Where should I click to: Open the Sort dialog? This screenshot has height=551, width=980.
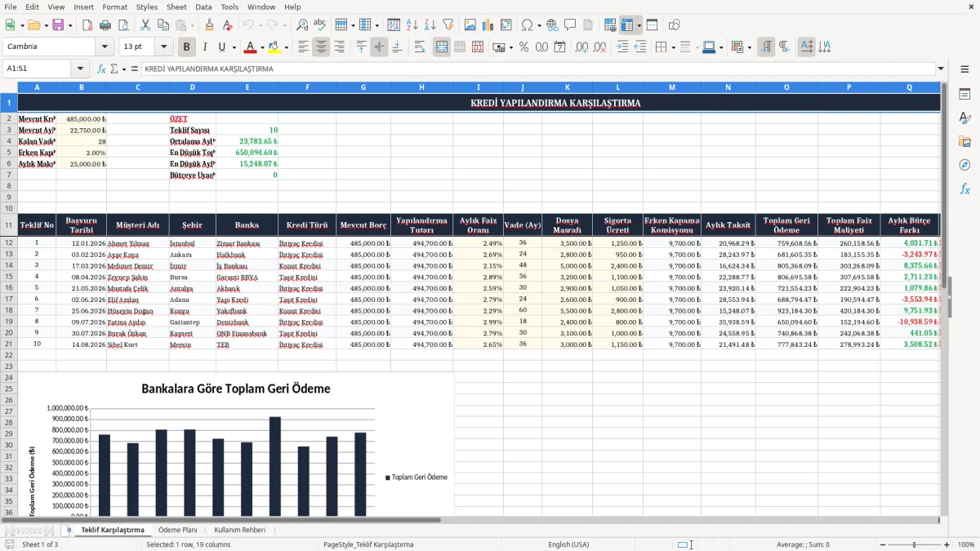coord(394,25)
